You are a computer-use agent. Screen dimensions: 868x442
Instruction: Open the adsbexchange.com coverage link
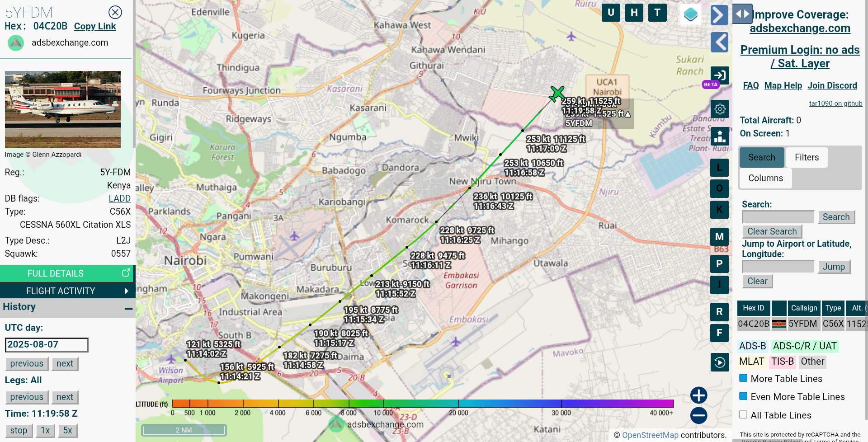click(x=800, y=28)
